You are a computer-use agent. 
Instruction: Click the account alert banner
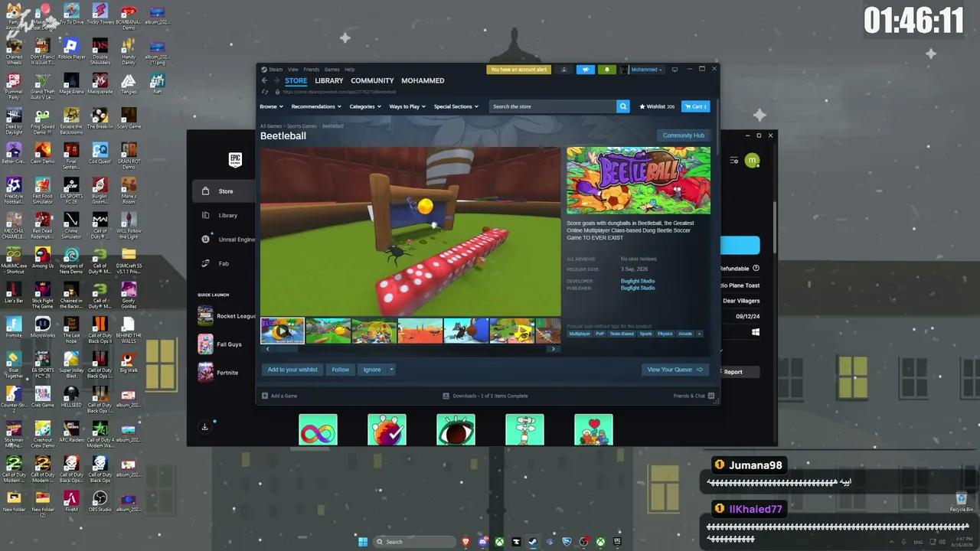pyautogui.click(x=518, y=70)
